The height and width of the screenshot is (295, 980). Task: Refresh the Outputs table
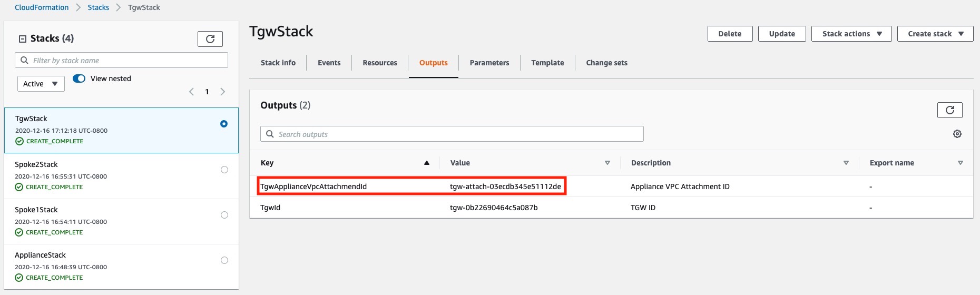[949, 110]
